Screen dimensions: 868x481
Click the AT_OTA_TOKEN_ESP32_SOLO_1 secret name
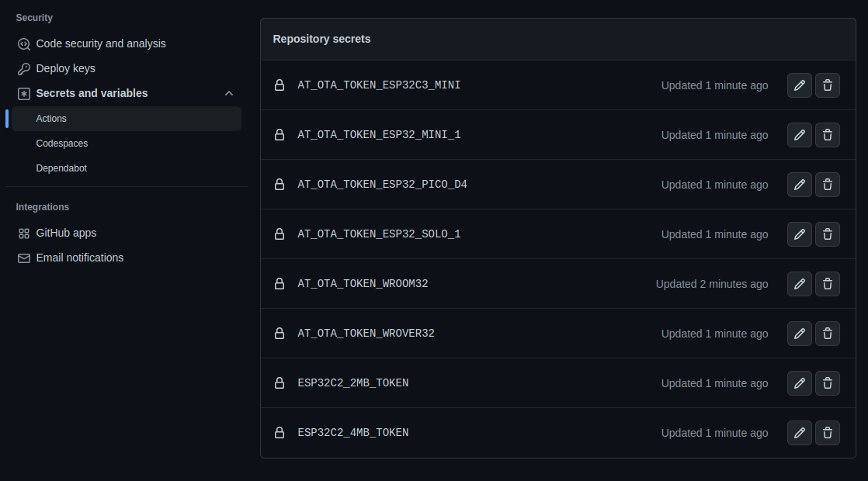pyautogui.click(x=379, y=234)
